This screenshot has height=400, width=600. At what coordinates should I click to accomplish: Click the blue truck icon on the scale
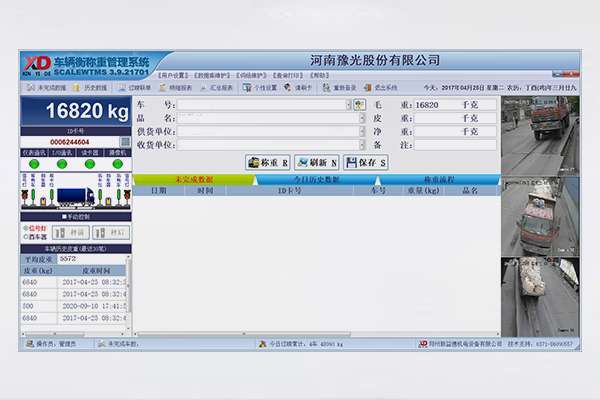(75, 197)
